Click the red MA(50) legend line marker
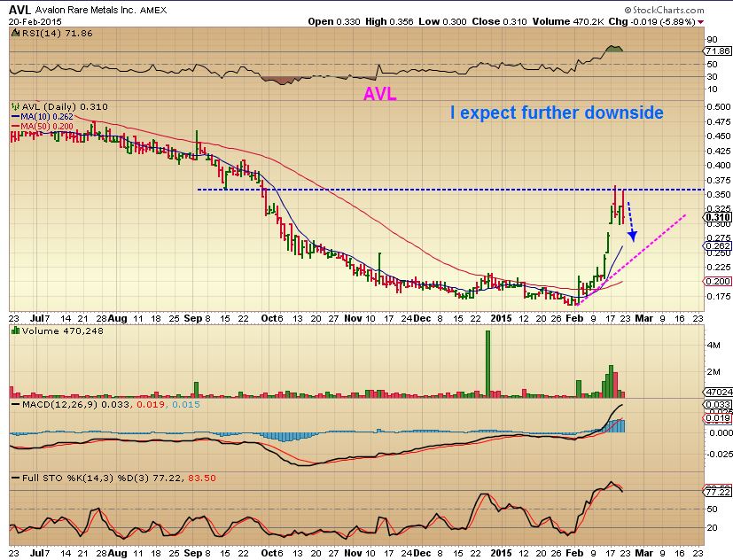The height and width of the screenshot is (560, 733). (x=13, y=127)
